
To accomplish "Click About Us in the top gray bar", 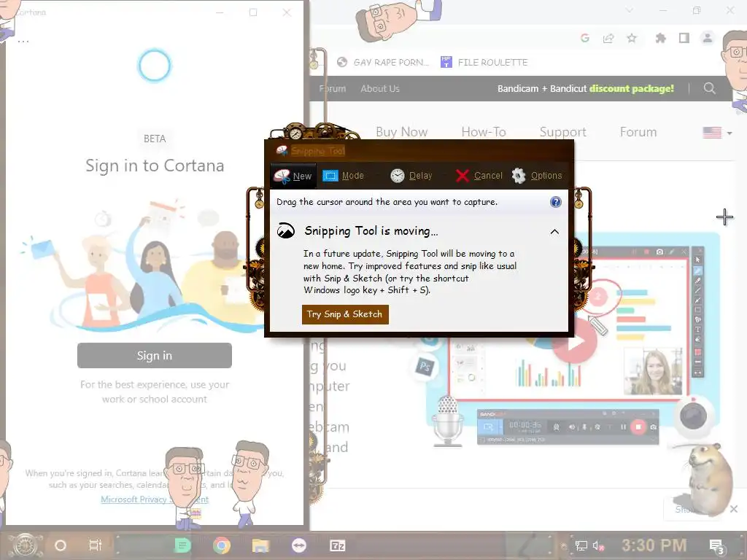I will [x=379, y=88].
